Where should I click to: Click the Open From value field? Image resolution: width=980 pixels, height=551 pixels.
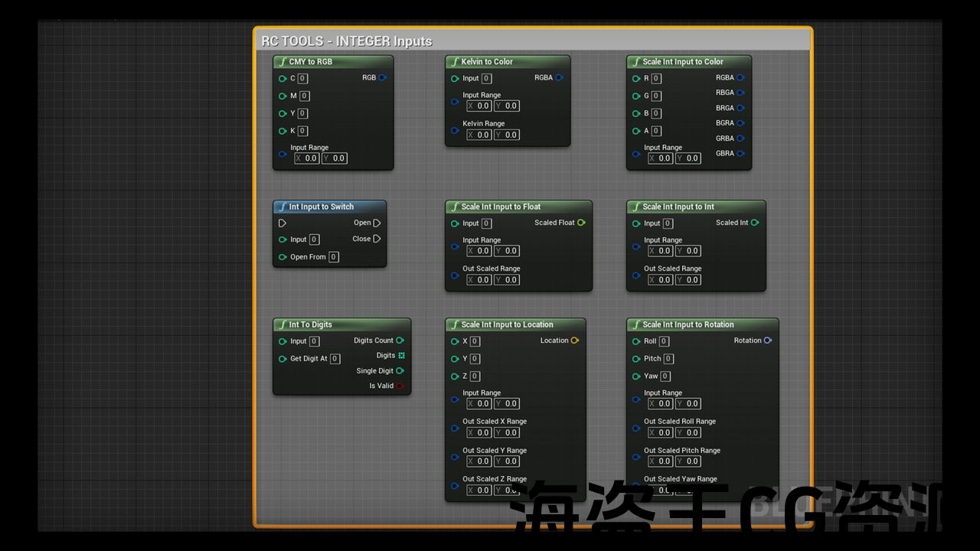pos(333,257)
